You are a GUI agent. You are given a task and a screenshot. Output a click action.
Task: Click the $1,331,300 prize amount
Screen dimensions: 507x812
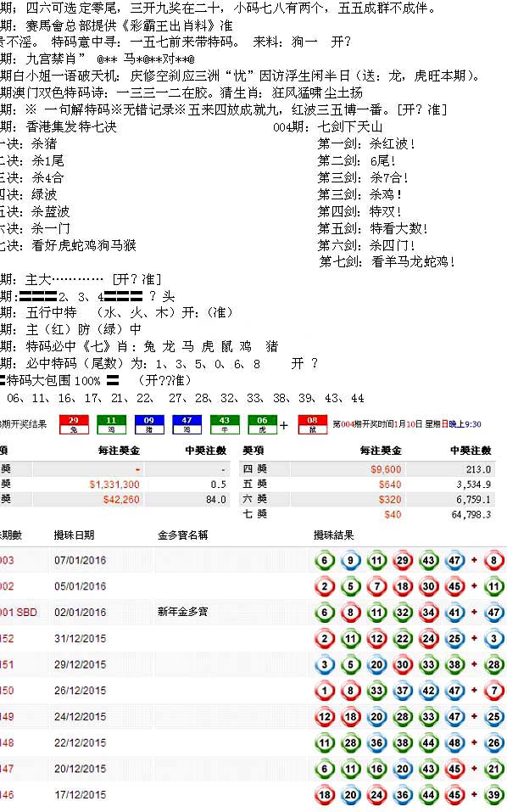pyautogui.click(x=114, y=484)
